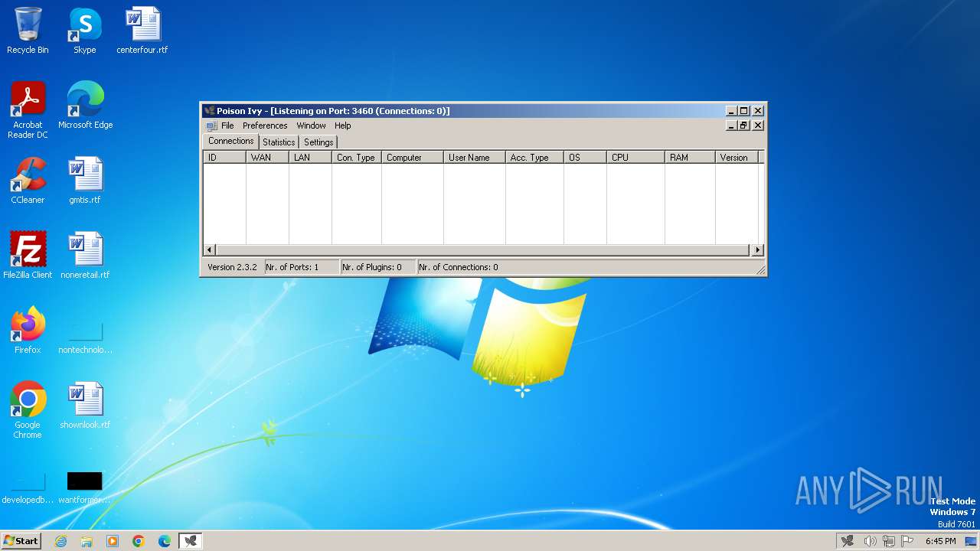
Task: Select the shownlook.rtf file icon
Action: coord(85,406)
